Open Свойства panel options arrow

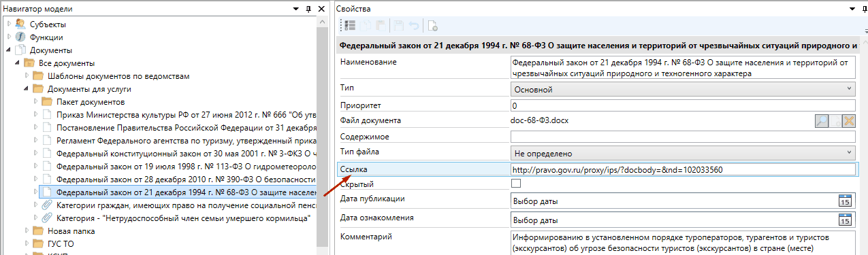(x=852, y=9)
